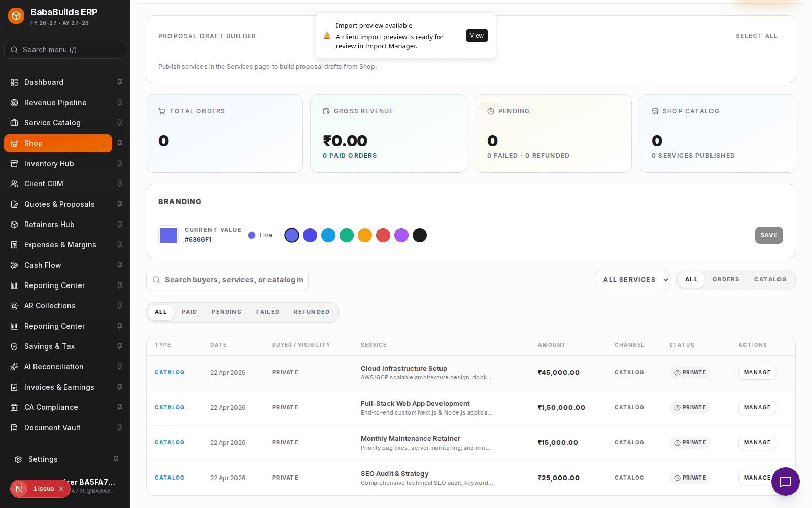Click the Savings & Tax shield icon
This screenshot has width=812, height=508.
[14, 346]
